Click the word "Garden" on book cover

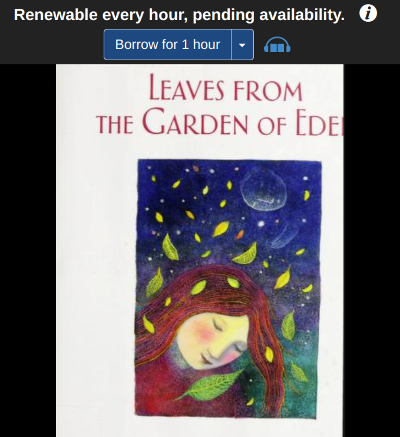[195, 121]
